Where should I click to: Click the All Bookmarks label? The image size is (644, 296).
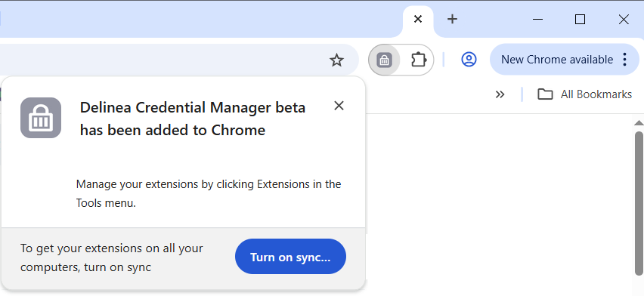[596, 94]
